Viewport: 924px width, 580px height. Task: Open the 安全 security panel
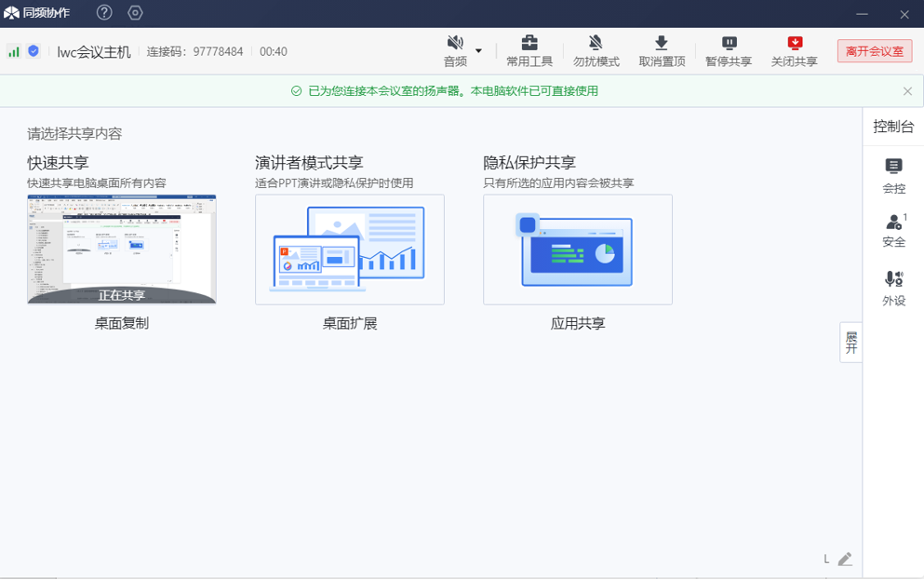[x=893, y=230]
